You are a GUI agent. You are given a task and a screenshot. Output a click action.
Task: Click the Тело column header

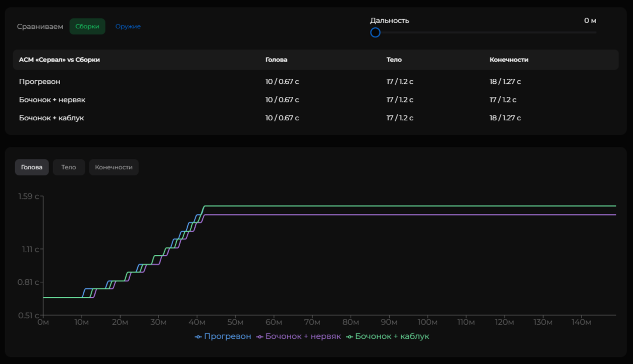pyautogui.click(x=394, y=60)
